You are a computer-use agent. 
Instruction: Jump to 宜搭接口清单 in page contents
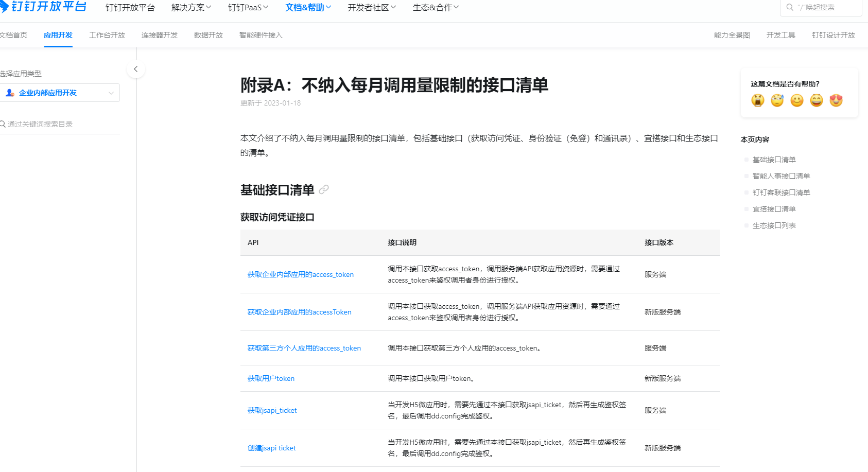(774, 209)
